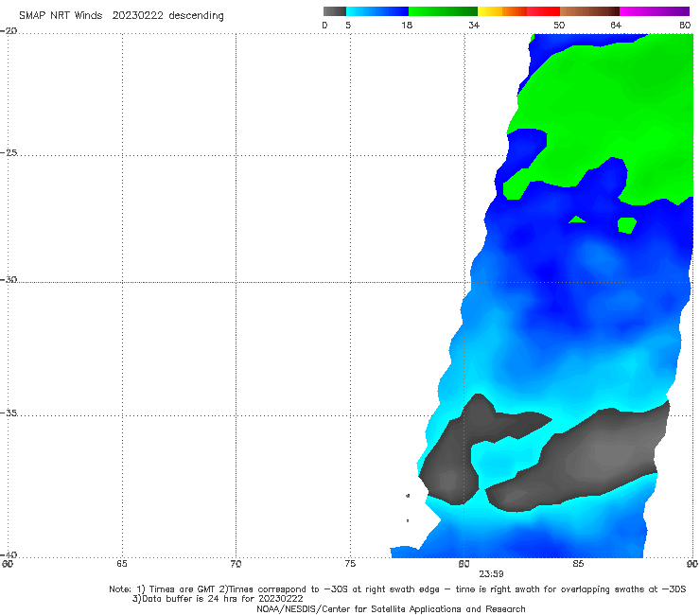Select the yellow-to-red 34–50 color bar segment

[x=518, y=11]
